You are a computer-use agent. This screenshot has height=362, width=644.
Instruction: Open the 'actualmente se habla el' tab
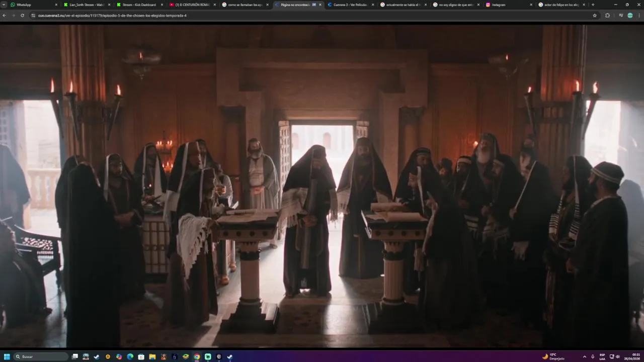click(x=404, y=5)
